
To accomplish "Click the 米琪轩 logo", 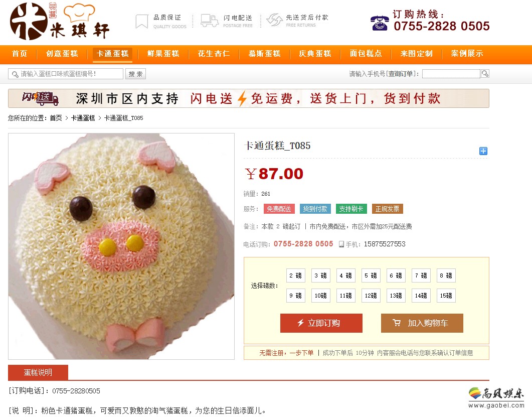I will [x=60, y=22].
